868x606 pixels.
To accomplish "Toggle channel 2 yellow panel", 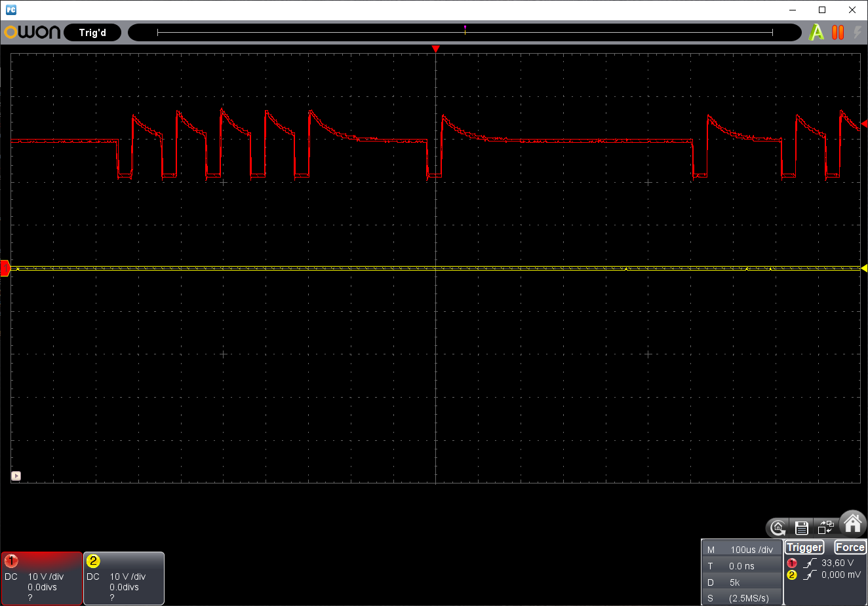I will [124, 578].
